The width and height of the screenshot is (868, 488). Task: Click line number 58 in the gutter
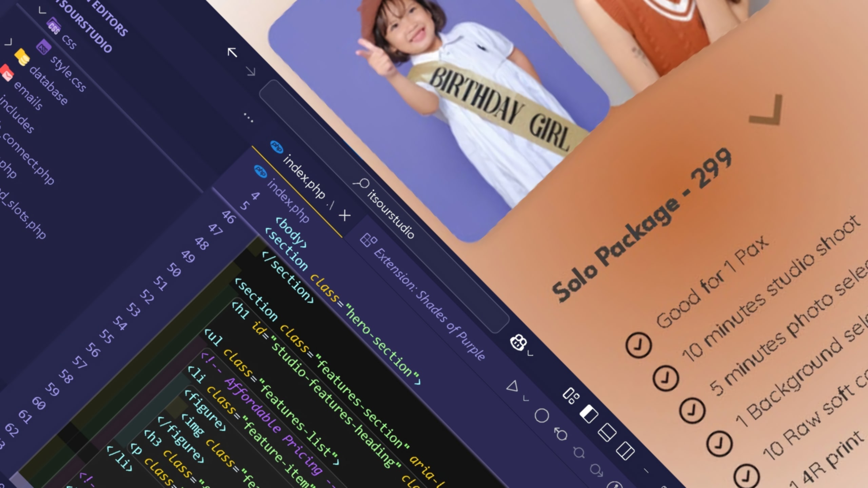click(x=66, y=377)
